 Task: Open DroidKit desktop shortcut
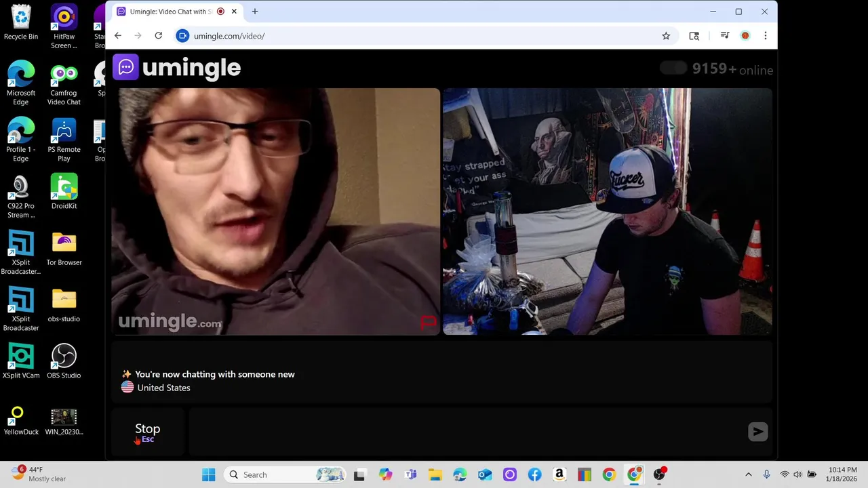pyautogui.click(x=64, y=192)
